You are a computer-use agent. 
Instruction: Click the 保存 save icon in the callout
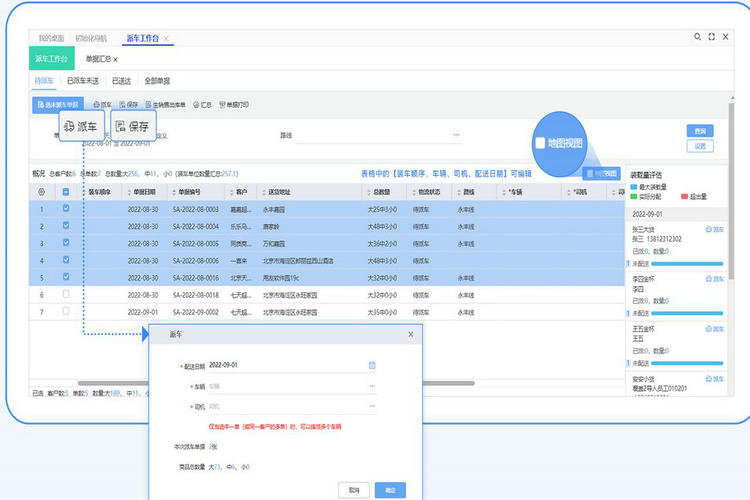tap(120, 127)
